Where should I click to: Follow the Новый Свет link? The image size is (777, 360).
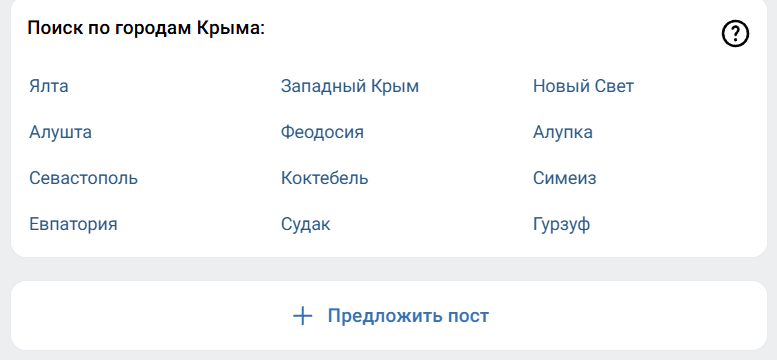pos(583,86)
